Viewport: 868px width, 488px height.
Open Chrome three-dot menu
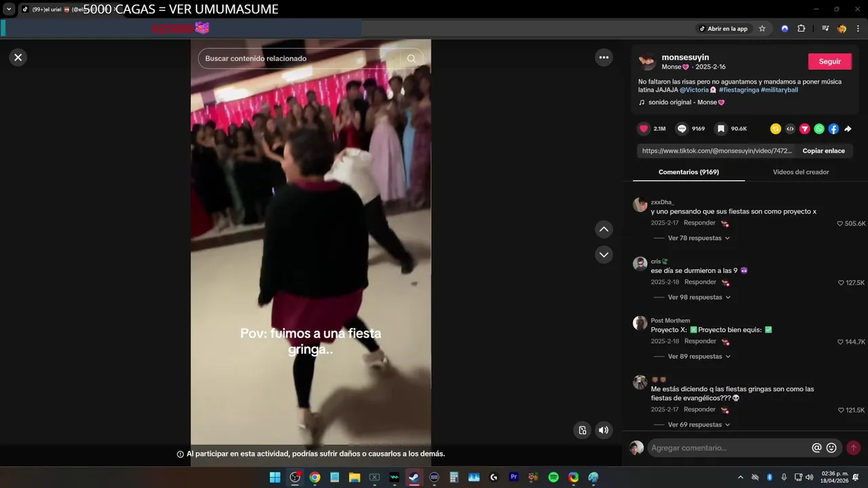(859, 28)
